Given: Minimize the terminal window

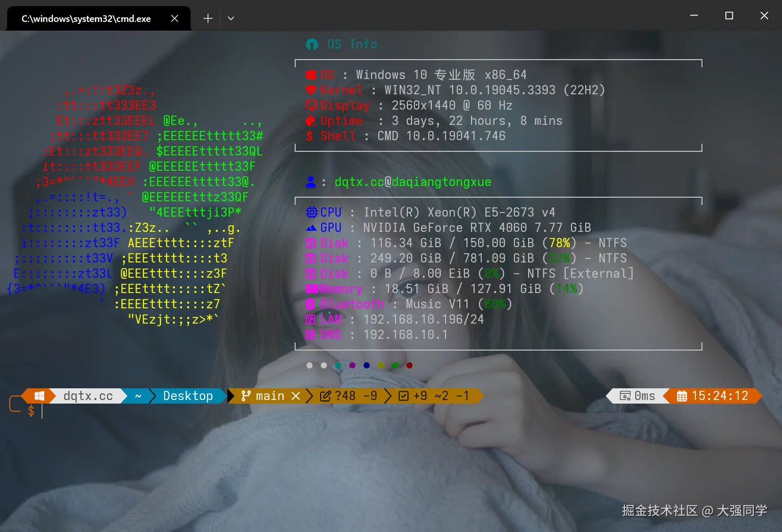Looking at the screenshot, I should coord(694,16).
